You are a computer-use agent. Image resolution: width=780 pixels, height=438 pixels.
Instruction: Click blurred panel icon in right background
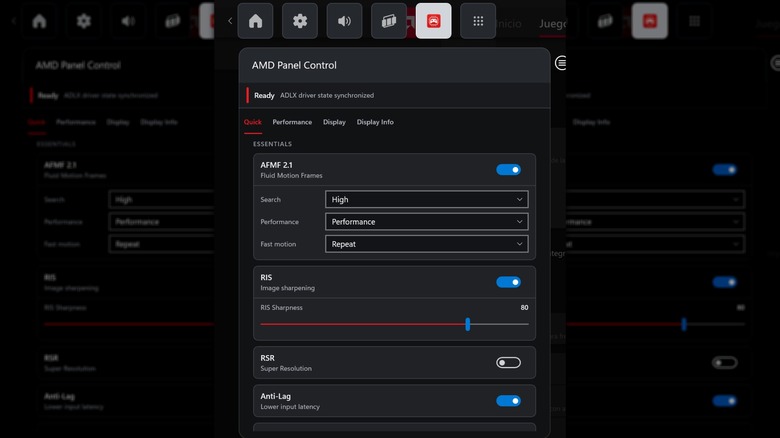[605, 21]
